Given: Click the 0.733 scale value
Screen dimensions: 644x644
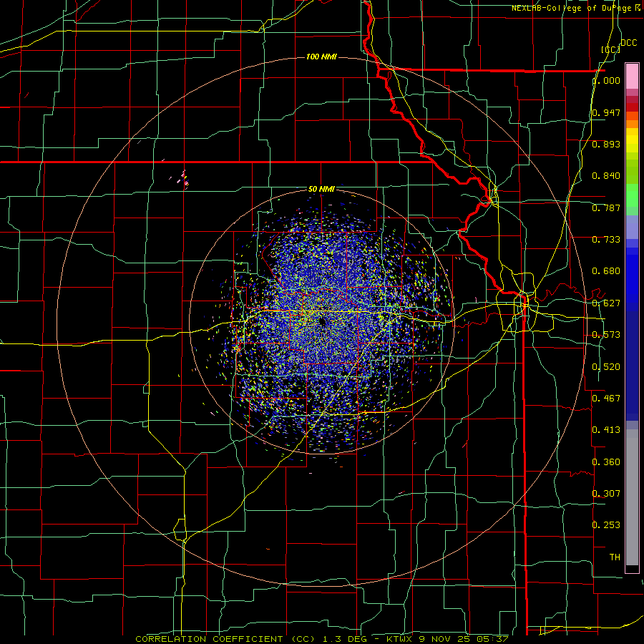Looking at the screenshot, I should point(606,240).
